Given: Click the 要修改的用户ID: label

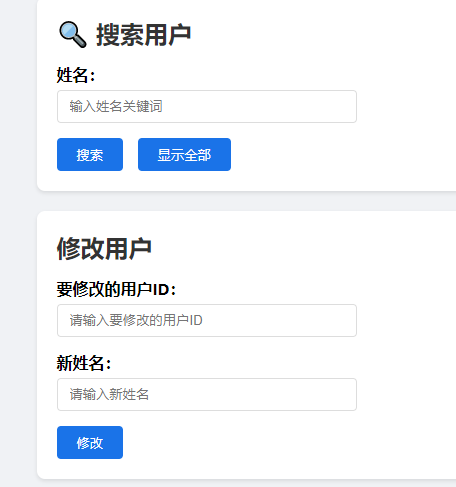Looking at the screenshot, I should pyautogui.click(x=116, y=289).
